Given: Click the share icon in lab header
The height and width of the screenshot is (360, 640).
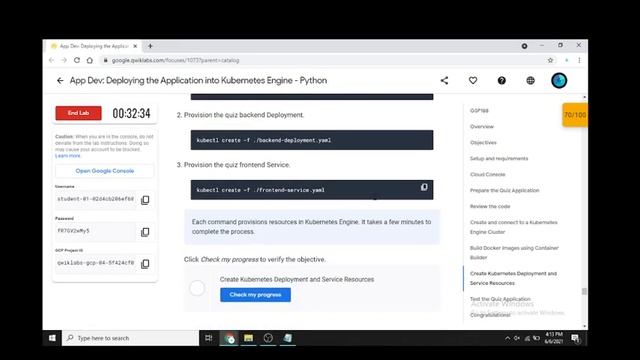Looking at the screenshot, I should 444,81.
